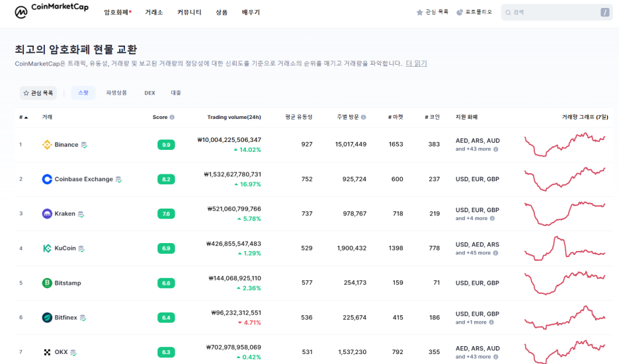Click the Bitfinex logo icon
The width and height of the screenshot is (619, 364).
(x=47, y=318)
